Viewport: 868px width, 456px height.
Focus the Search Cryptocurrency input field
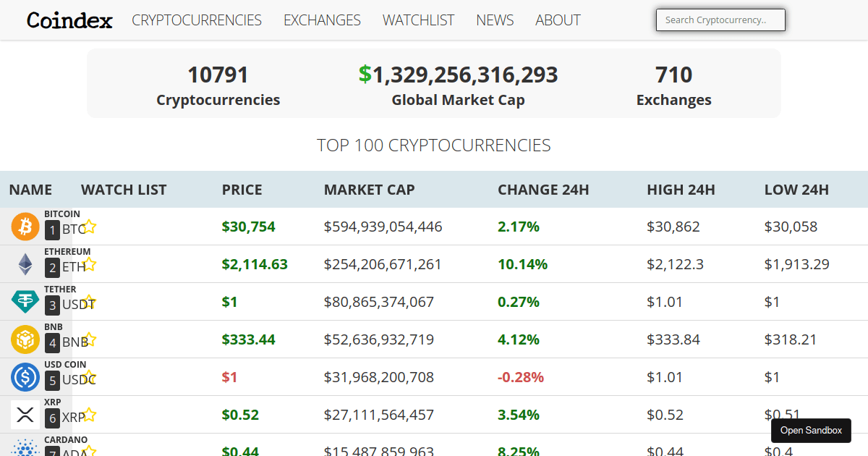pyautogui.click(x=720, y=20)
